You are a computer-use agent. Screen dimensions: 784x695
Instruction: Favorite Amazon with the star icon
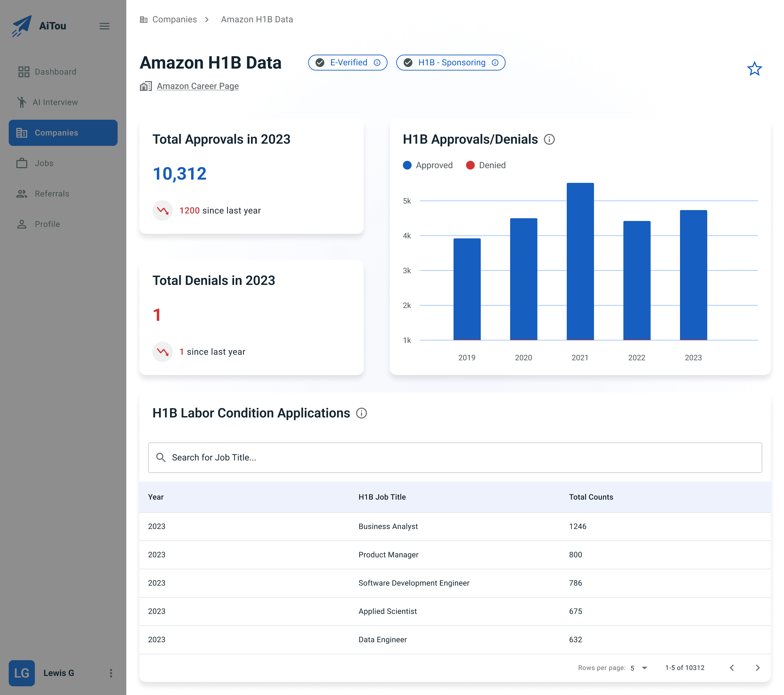[754, 69]
